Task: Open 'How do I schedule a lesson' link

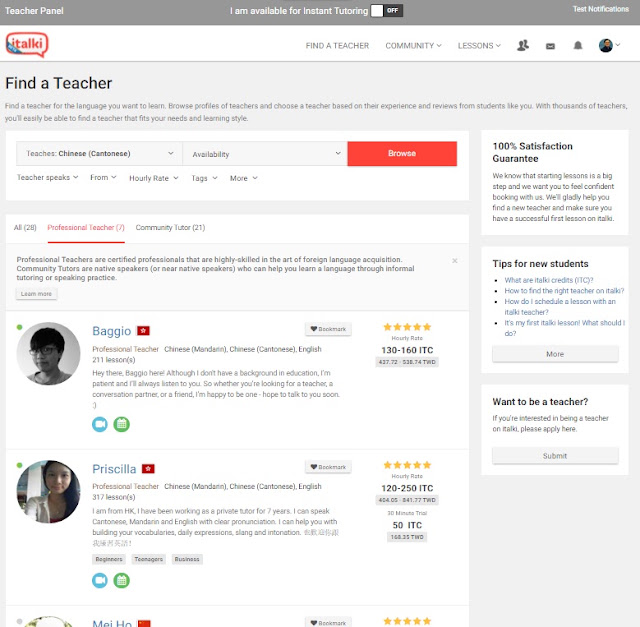Action: tap(560, 307)
